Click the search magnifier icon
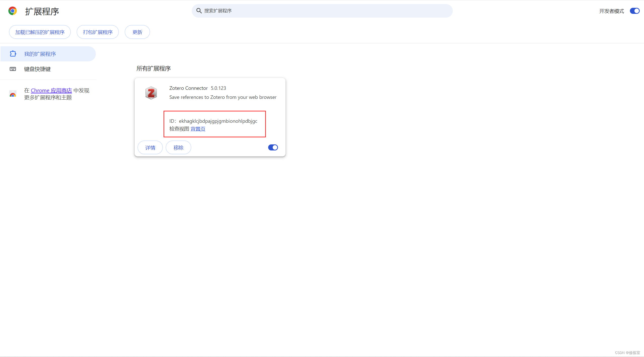Image resolution: width=644 pixels, height=357 pixels. pyautogui.click(x=199, y=11)
